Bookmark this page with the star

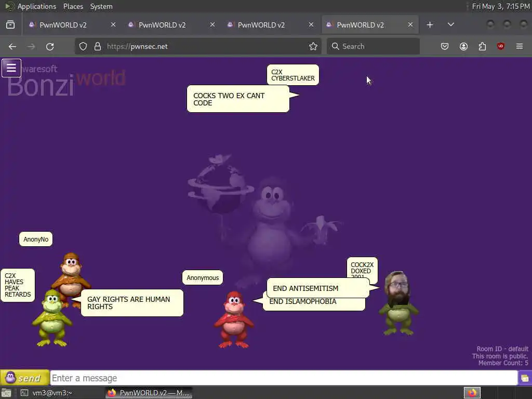click(313, 46)
